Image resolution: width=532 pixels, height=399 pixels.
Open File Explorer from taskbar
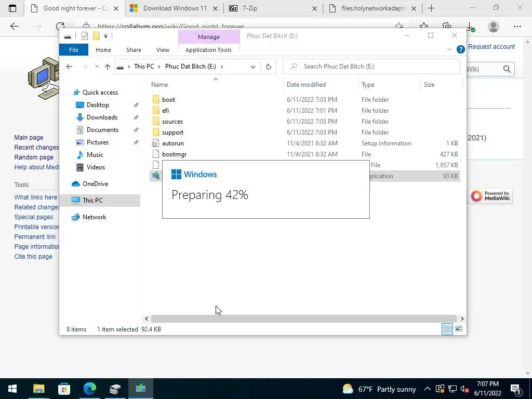click(x=38, y=389)
